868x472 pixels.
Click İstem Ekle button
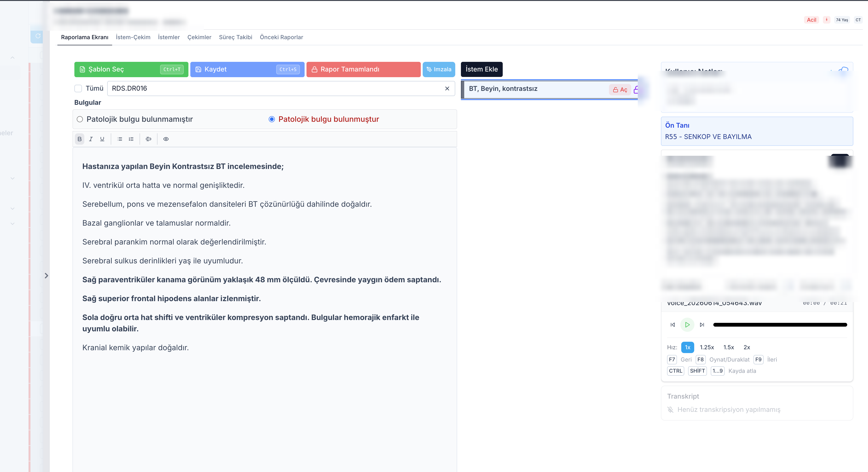click(481, 69)
